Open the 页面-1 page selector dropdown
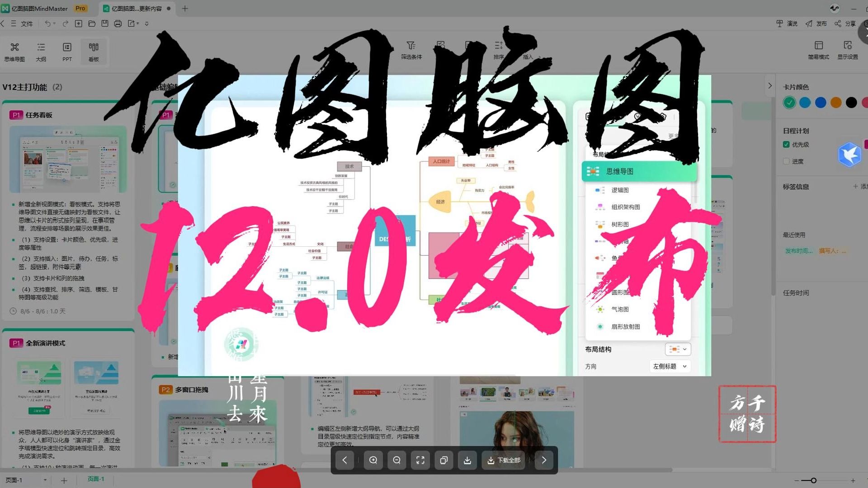 click(x=45, y=480)
